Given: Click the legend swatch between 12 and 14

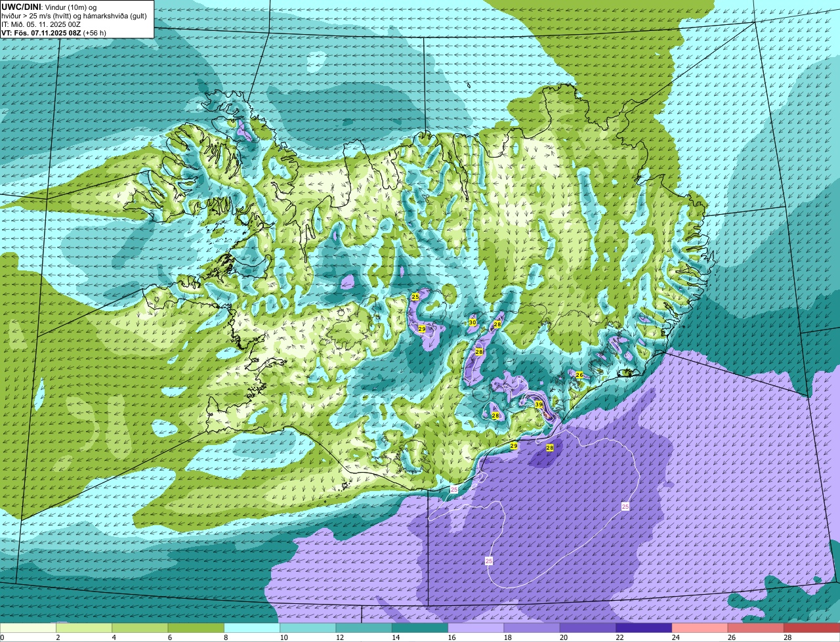Looking at the screenshot, I should click(x=364, y=628).
